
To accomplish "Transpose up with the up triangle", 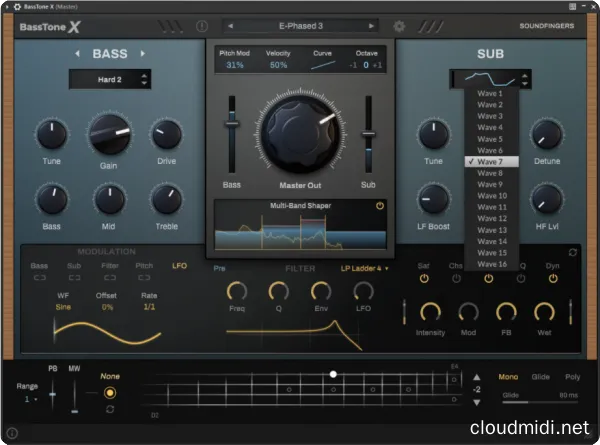I will 476,377.
